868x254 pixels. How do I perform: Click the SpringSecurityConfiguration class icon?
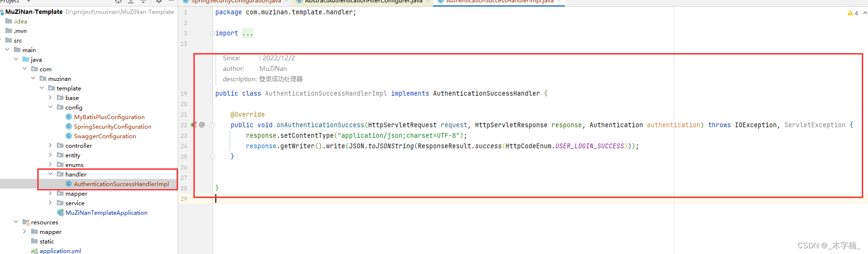[x=69, y=126]
